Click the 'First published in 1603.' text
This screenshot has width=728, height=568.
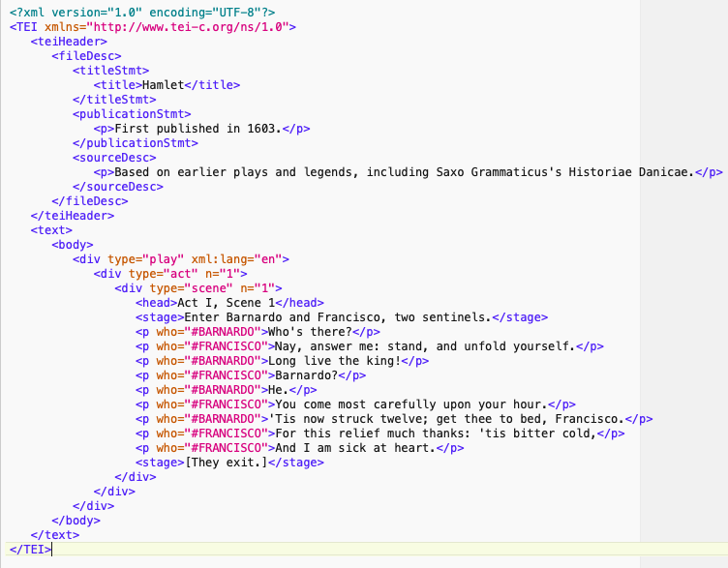198,129
